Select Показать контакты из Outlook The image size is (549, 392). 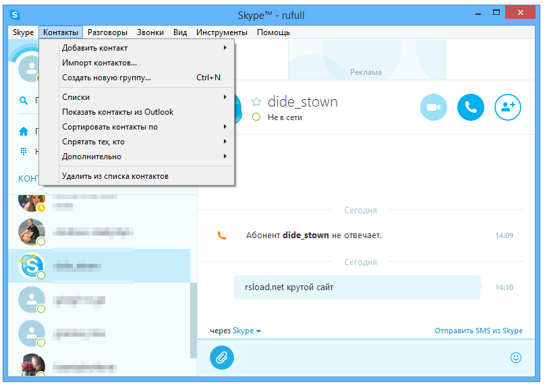coord(136,112)
